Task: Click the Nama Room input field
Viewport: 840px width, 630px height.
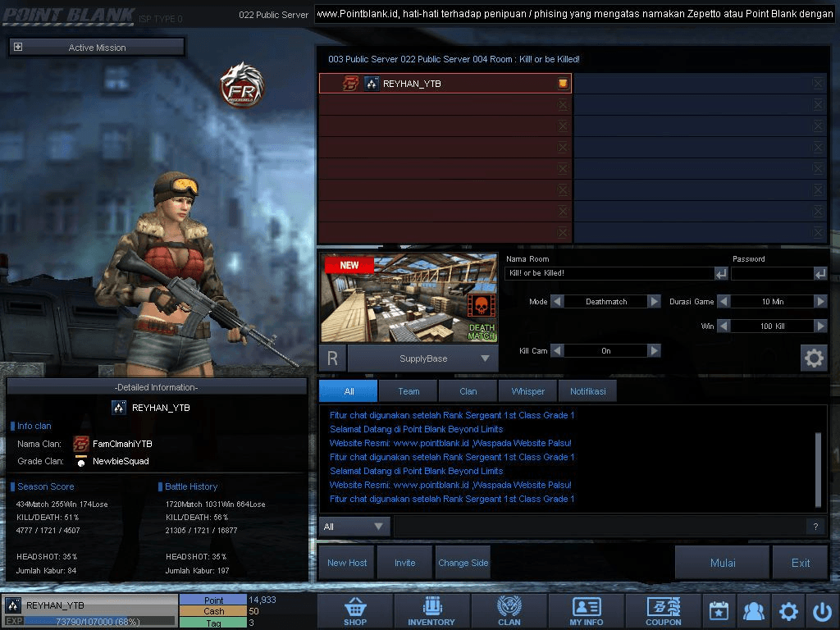Action: click(609, 273)
